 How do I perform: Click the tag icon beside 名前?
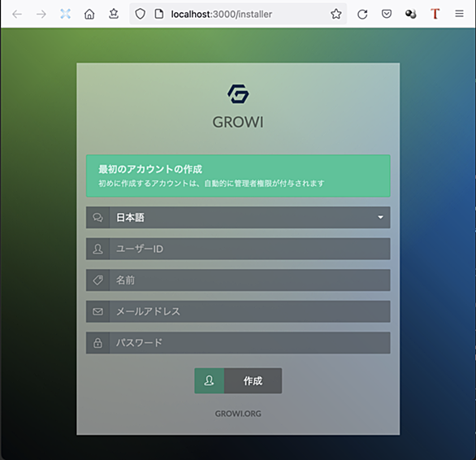pyautogui.click(x=97, y=280)
